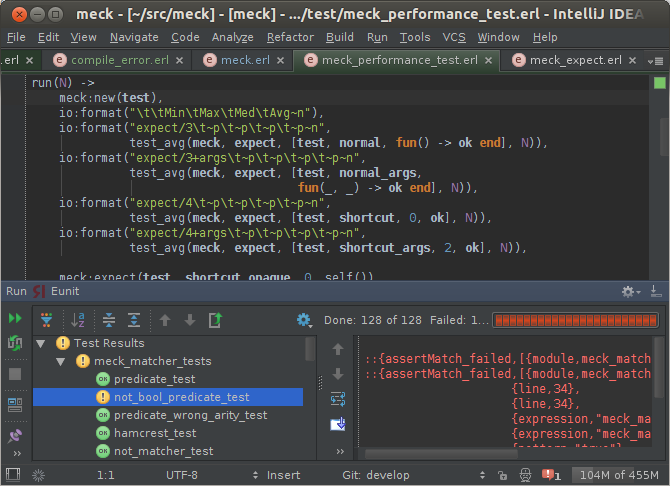The image size is (670, 486).
Task: Hide the Run tool window
Action: tap(656, 292)
